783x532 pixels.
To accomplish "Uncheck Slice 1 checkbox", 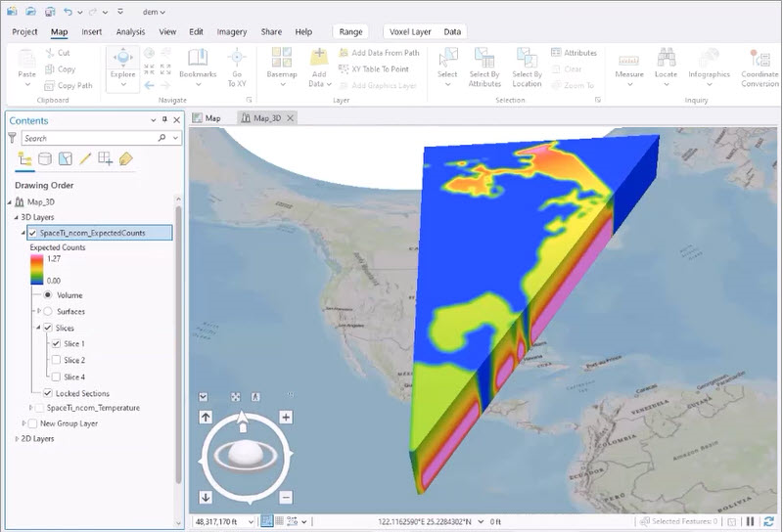I will tap(56, 344).
